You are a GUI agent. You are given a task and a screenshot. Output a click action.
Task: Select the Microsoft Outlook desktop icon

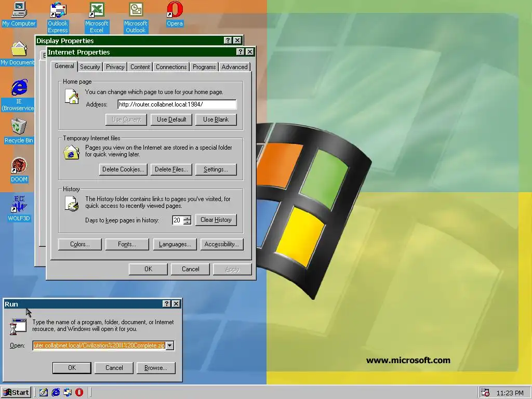click(136, 18)
